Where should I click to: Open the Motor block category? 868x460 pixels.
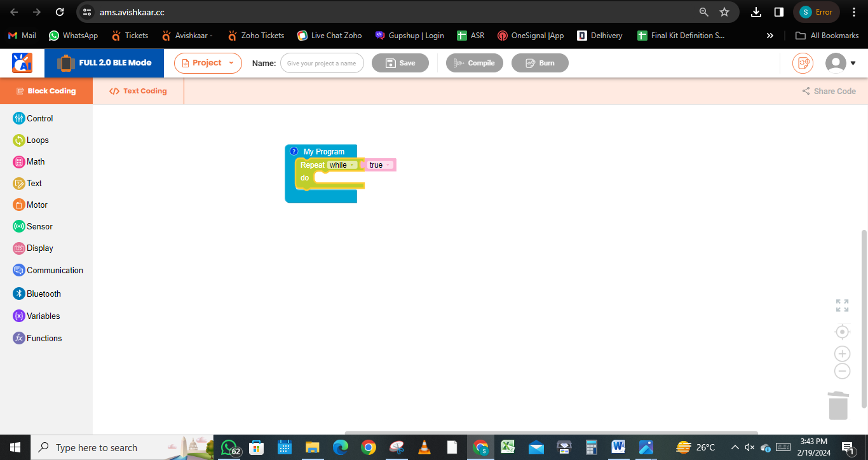point(31,205)
